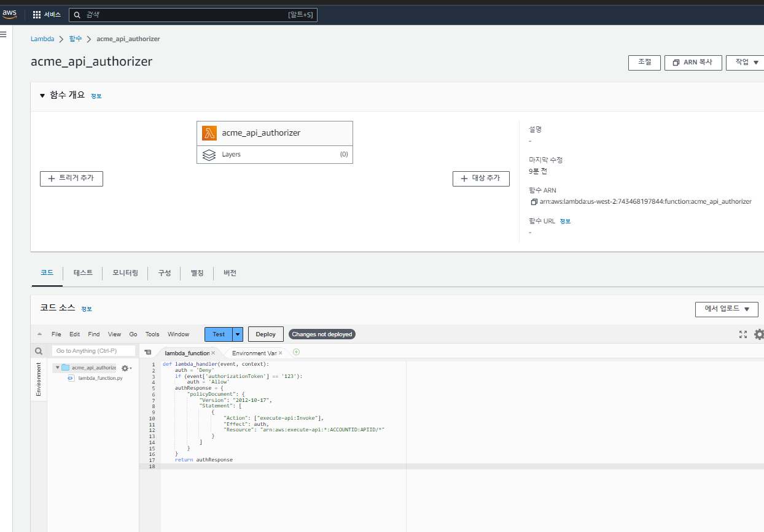764x532 pixels.
Task: Open the Tools menu
Action: [x=152, y=334]
